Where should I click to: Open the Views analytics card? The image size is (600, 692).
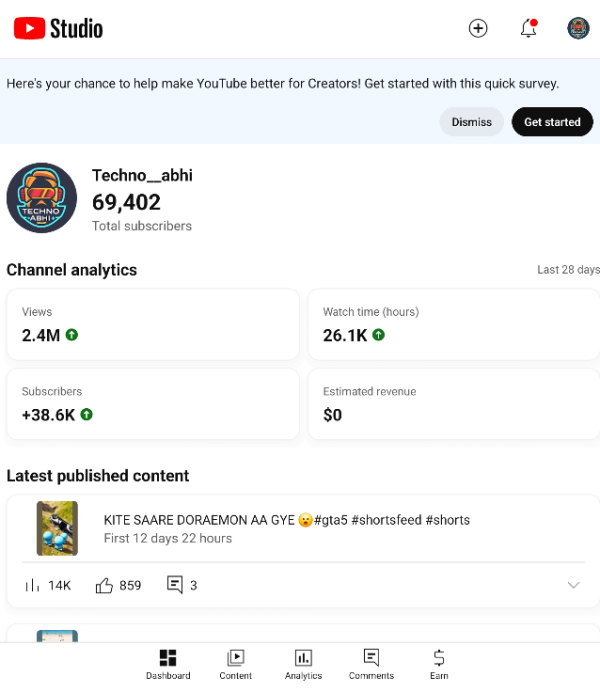(153, 325)
